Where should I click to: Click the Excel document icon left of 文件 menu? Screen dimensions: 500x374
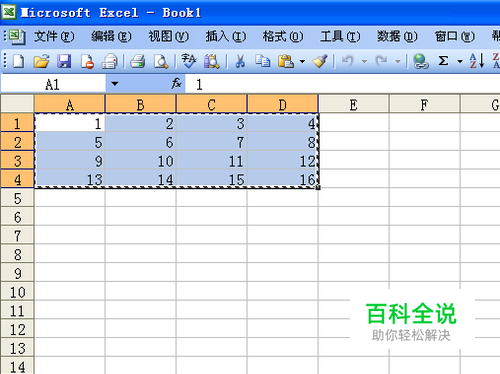(17, 36)
